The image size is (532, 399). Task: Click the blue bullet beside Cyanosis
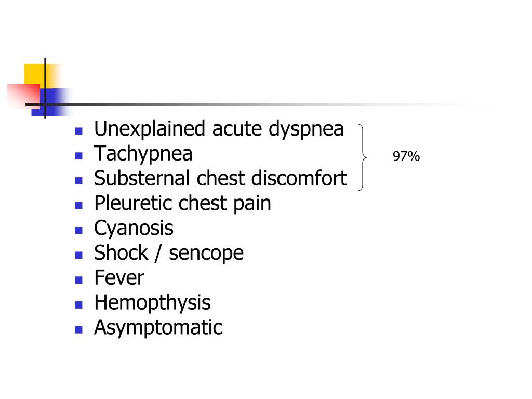(x=79, y=230)
